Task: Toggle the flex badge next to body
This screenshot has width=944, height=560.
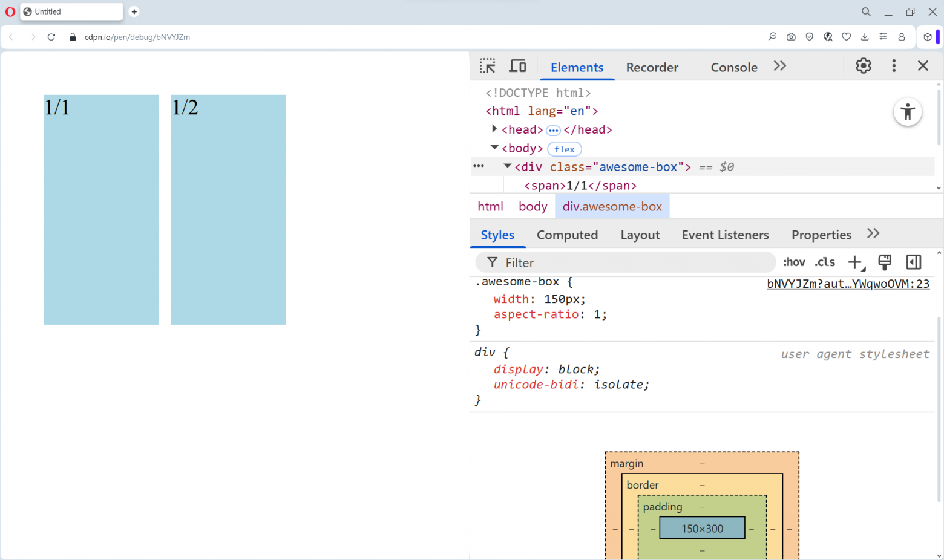Action: point(564,149)
